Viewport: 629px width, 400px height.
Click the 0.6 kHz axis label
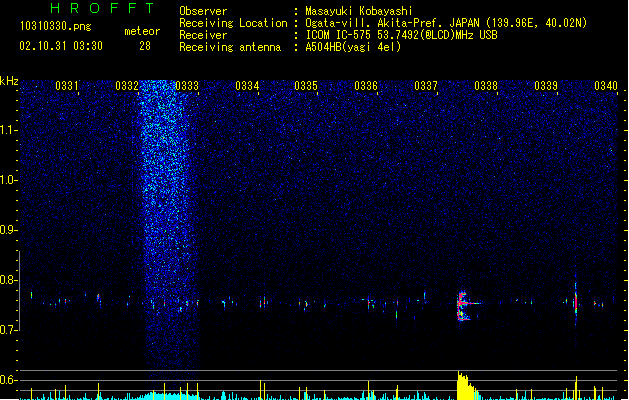click(8, 380)
